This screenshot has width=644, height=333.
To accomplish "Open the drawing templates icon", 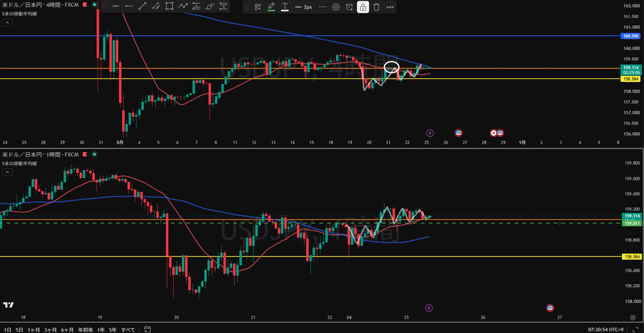I will (x=258, y=7).
